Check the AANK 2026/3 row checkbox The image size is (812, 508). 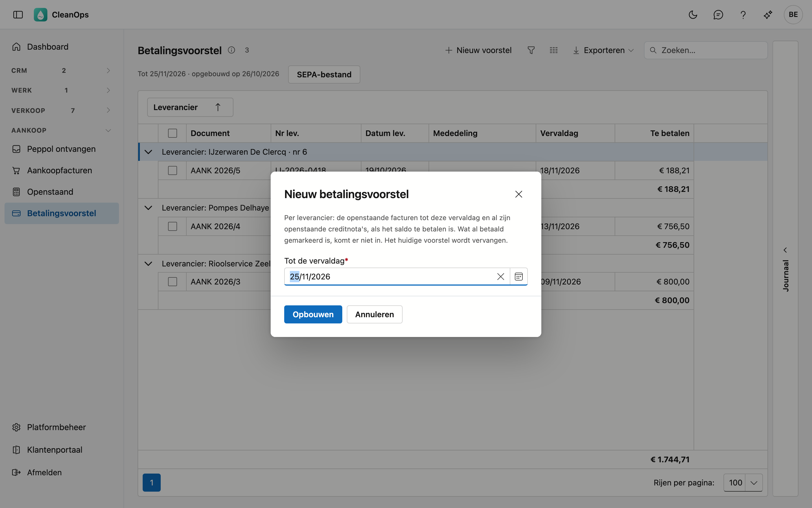pyautogui.click(x=173, y=282)
